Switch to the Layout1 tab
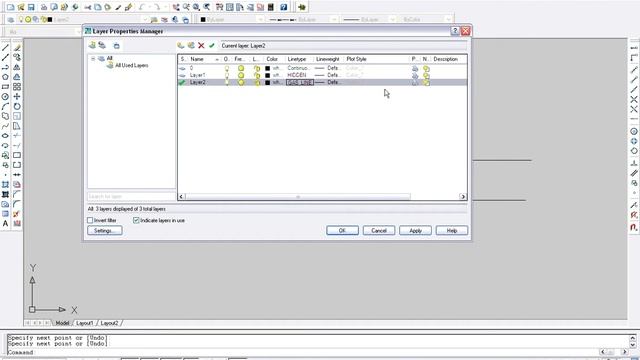Viewport: 640px width, 360px height. click(85, 323)
